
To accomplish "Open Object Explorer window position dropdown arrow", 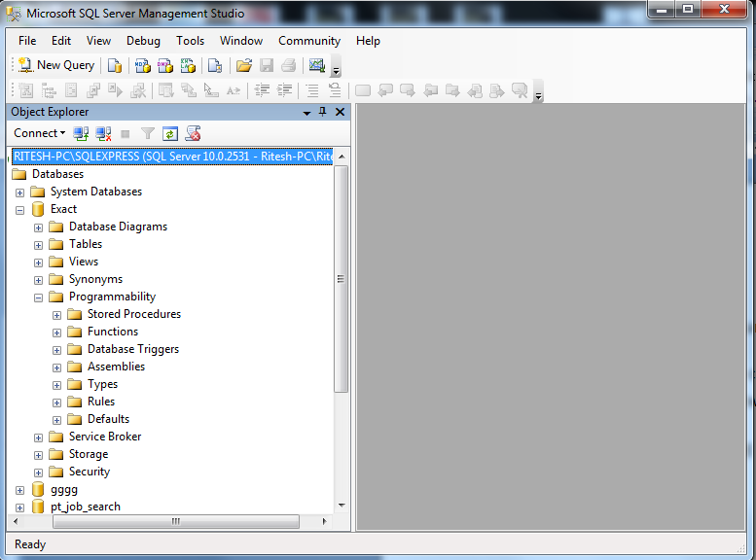I will click(306, 113).
